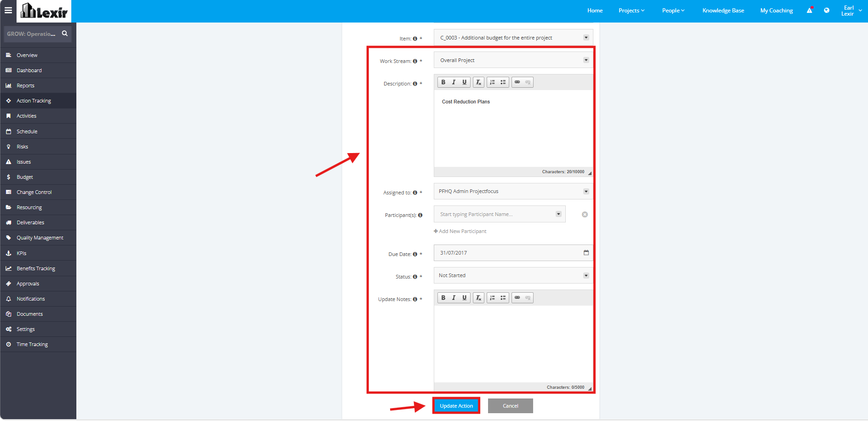Expand the Projects menu
The image size is (868, 421).
point(632,11)
